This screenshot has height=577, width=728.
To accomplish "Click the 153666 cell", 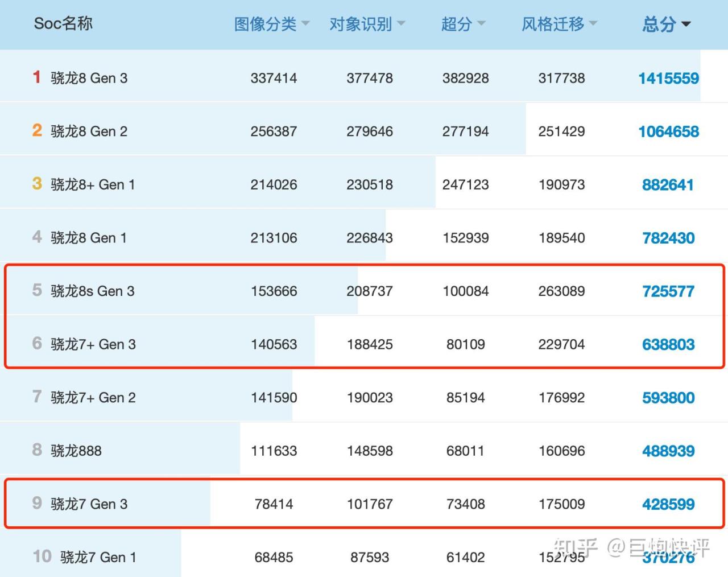I will coord(274,291).
